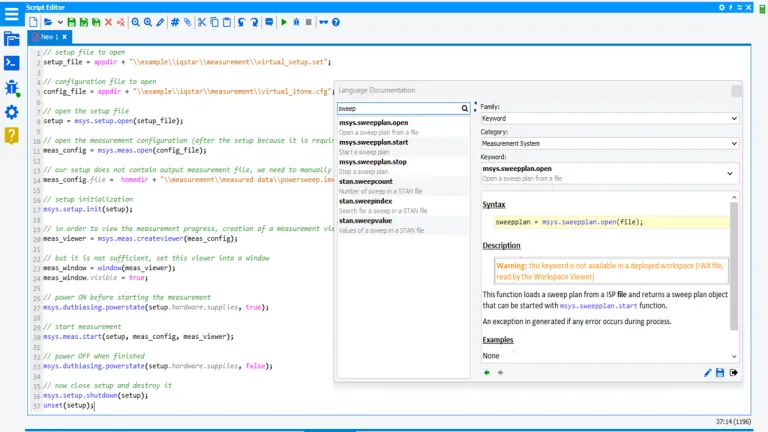Save documentation with the disk icon
Screen dimensions: 768x432
(720, 373)
